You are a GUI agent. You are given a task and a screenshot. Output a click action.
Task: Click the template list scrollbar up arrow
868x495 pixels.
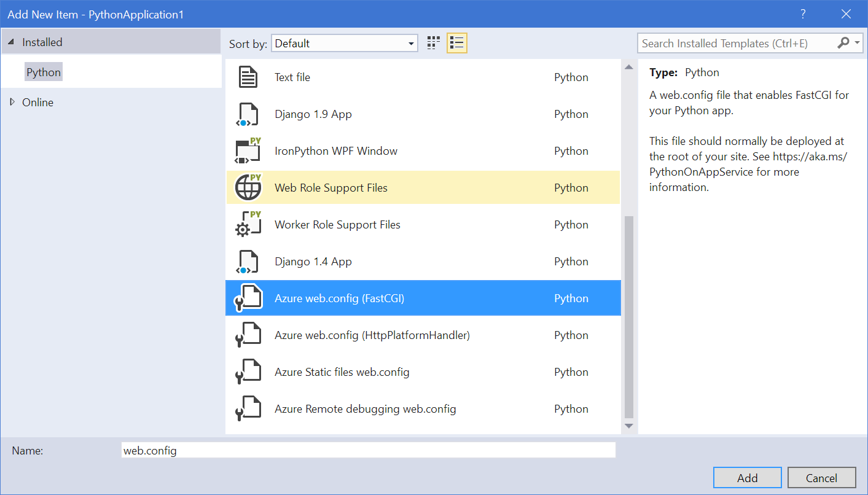[x=628, y=67]
